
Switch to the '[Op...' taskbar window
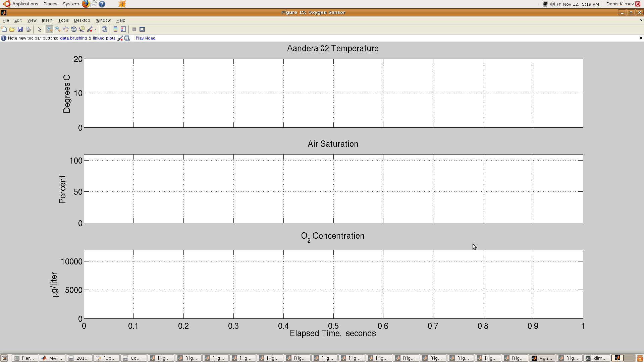tap(106, 358)
